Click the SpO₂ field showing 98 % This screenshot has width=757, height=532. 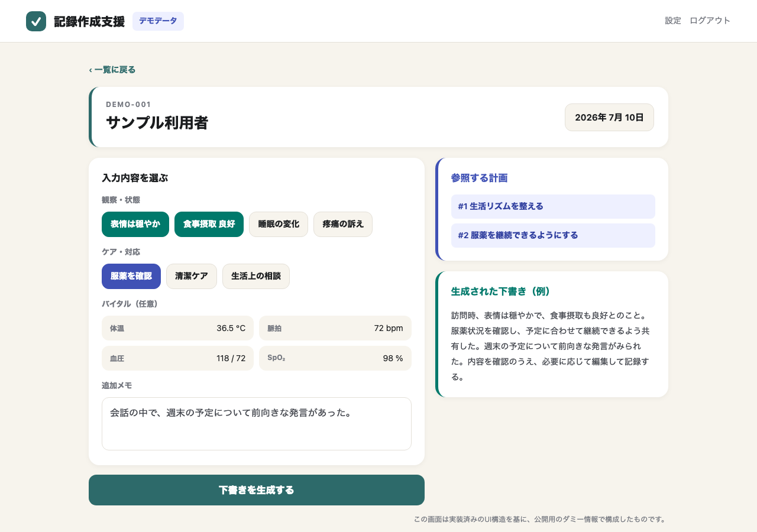[335, 358]
